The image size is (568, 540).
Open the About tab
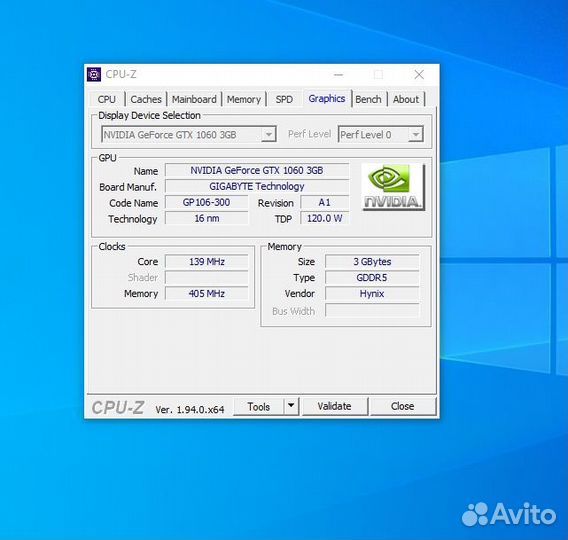coord(406,99)
